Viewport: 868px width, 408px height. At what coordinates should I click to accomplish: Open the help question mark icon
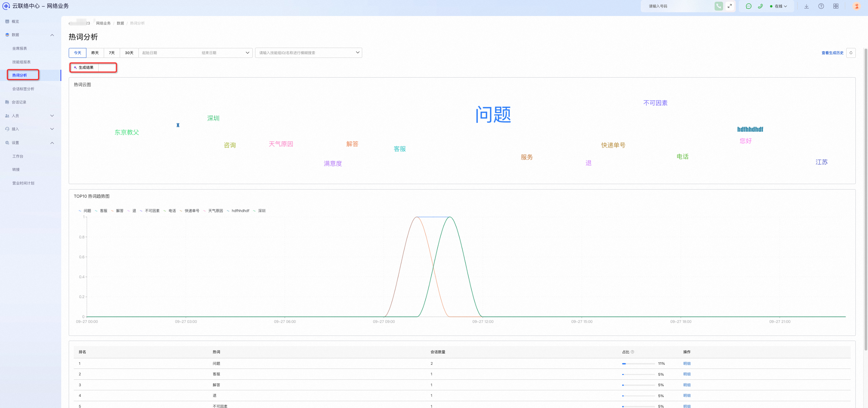(821, 6)
